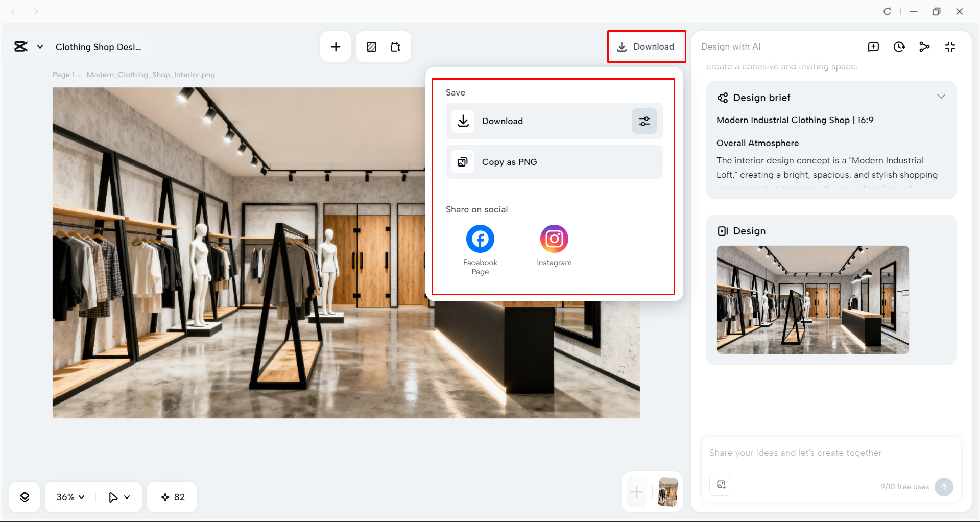
Task: Share to Facebook Page
Action: (480, 250)
